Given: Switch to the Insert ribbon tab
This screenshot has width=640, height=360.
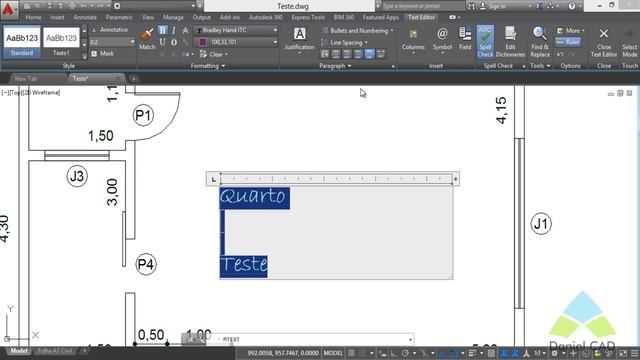Looking at the screenshot, I should click(x=57, y=17).
